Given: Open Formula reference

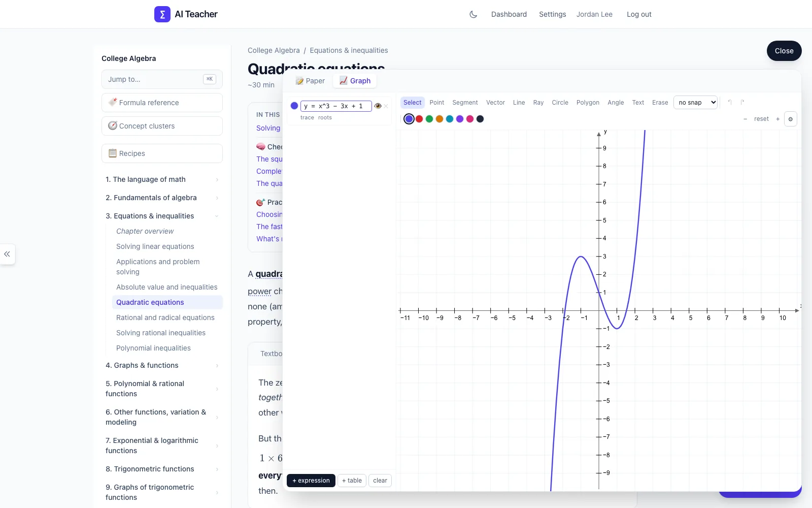Looking at the screenshot, I should click(x=162, y=103).
